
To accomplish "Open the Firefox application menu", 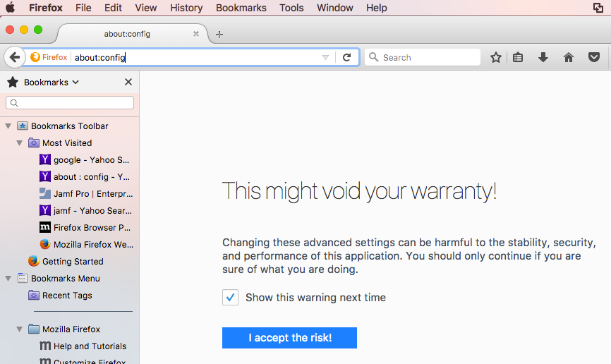I will 46,8.
